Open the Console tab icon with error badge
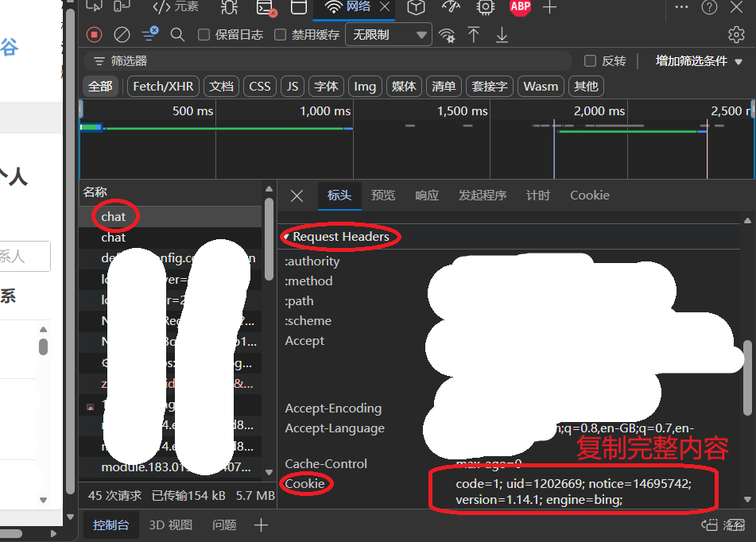This screenshot has width=756, height=542. (266, 7)
